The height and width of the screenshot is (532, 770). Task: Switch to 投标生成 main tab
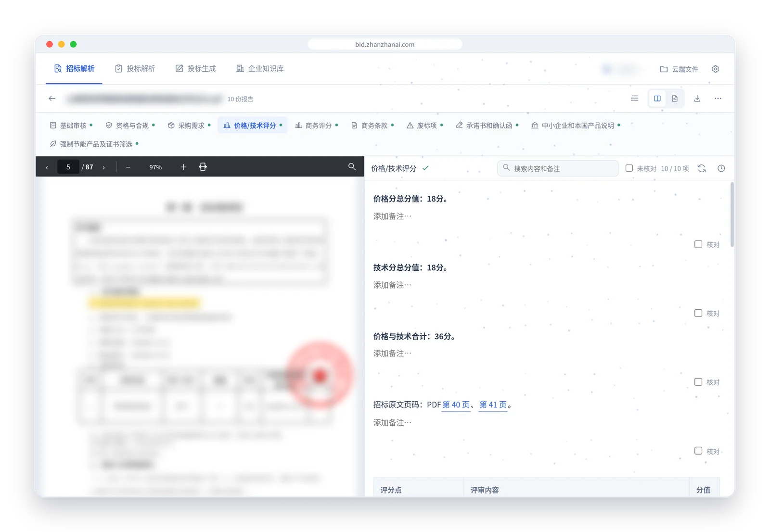pos(196,69)
